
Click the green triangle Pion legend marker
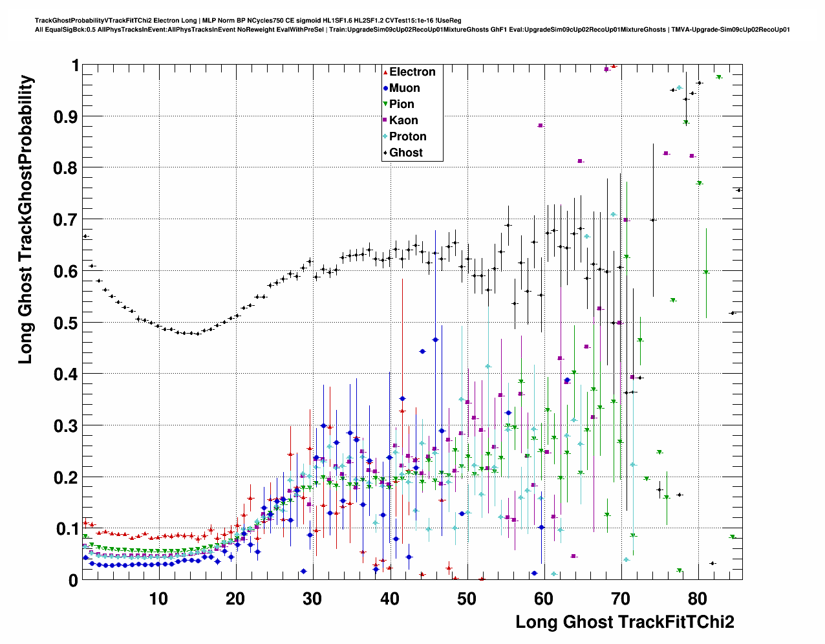(385, 105)
